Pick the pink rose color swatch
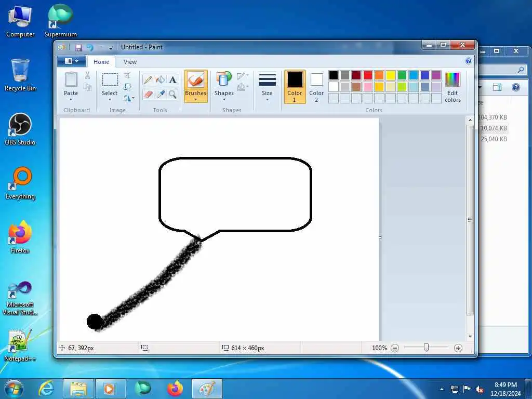Viewport: 532px width, 399px height. 368,87
